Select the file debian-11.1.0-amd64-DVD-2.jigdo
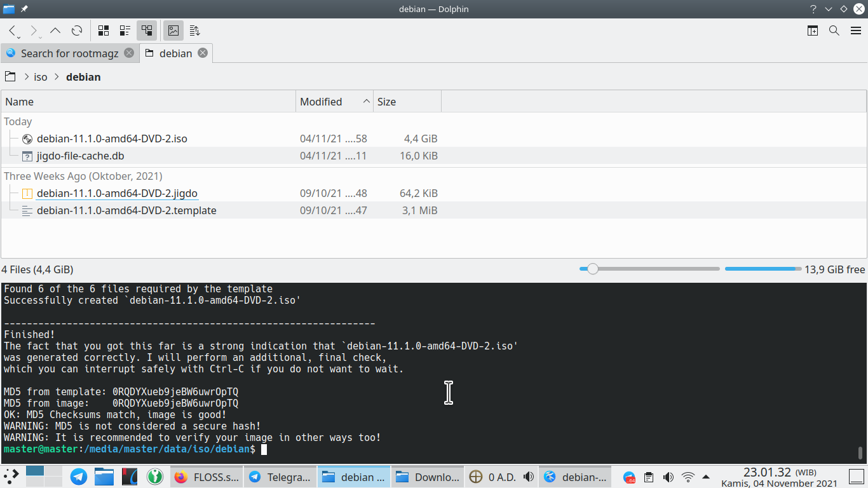 coord(118,193)
